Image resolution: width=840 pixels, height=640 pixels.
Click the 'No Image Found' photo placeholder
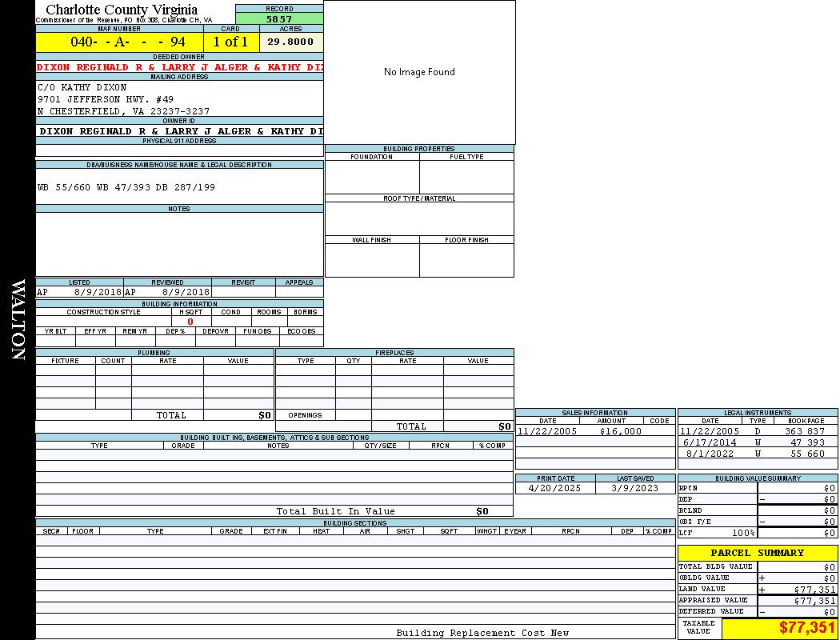click(419, 72)
